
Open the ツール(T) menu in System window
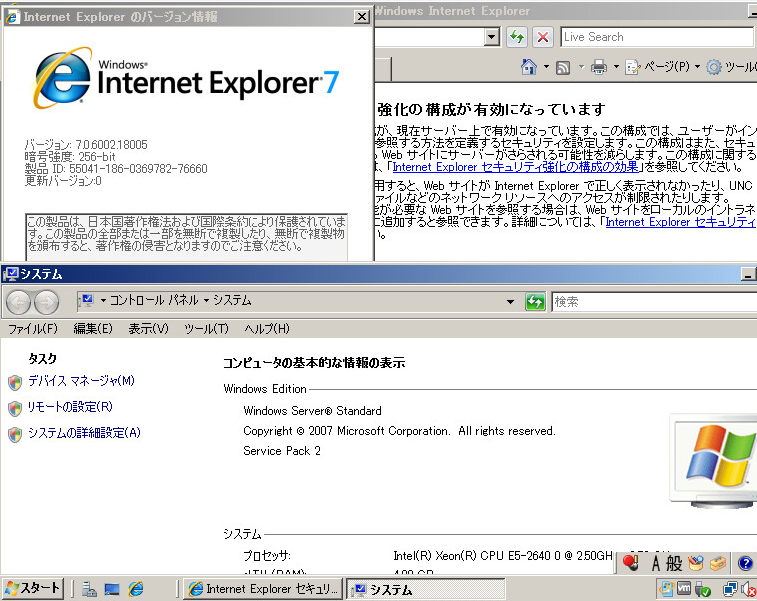206,329
